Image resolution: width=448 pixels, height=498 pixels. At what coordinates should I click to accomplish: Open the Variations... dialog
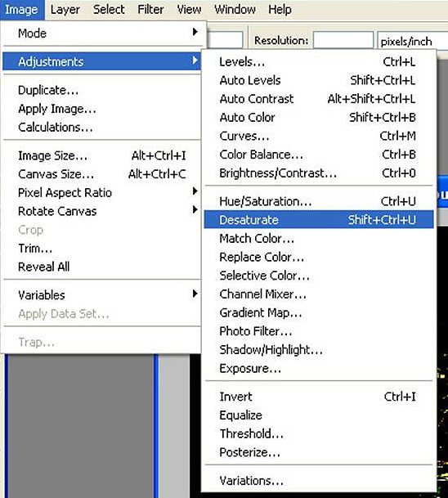pyautogui.click(x=319, y=481)
